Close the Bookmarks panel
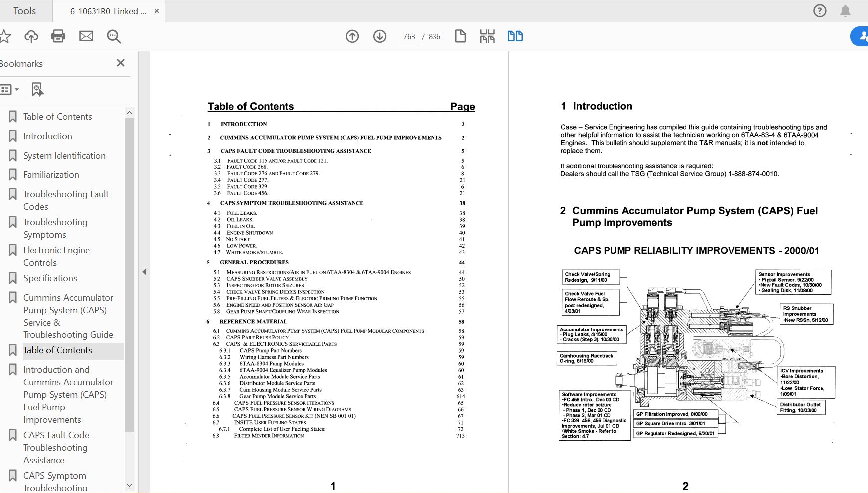The width and height of the screenshot is (868, 493). [121, 63]
